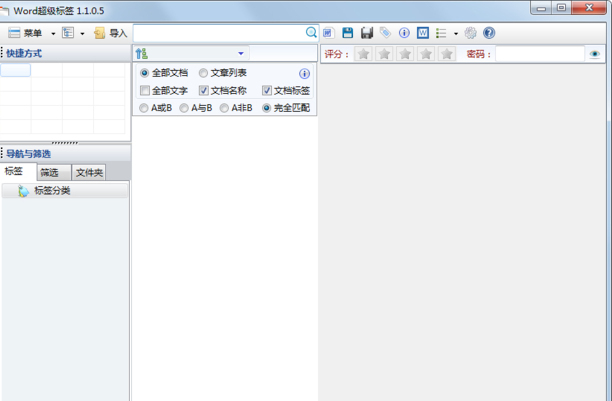Open help with the question mark icon
Image resolution: width=612 pixels, height=401 pixels.
point(489,33)
